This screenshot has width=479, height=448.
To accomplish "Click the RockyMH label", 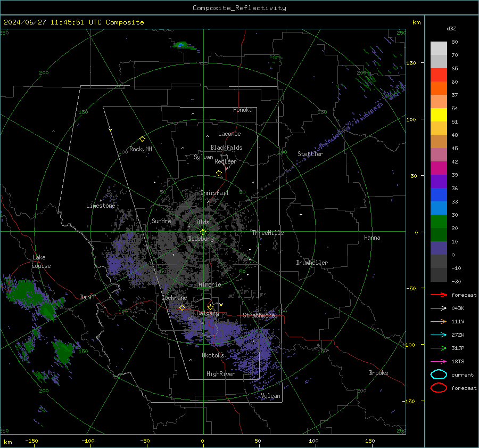I will click(x=141, y=149).
